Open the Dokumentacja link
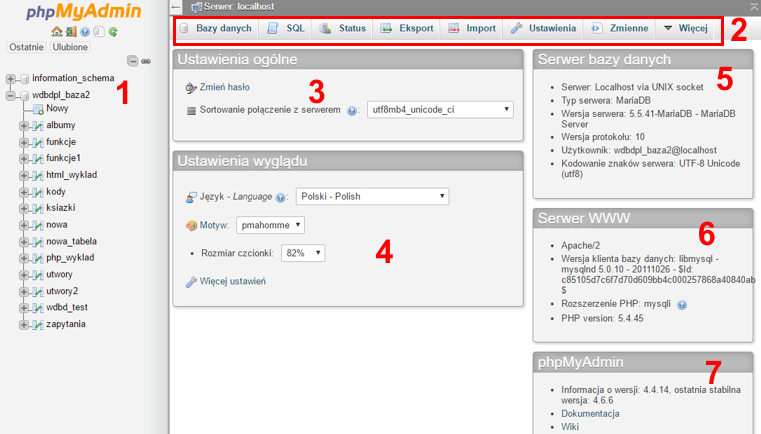Image resolution: width=761 pixels, height=434 pixels. 590,414
